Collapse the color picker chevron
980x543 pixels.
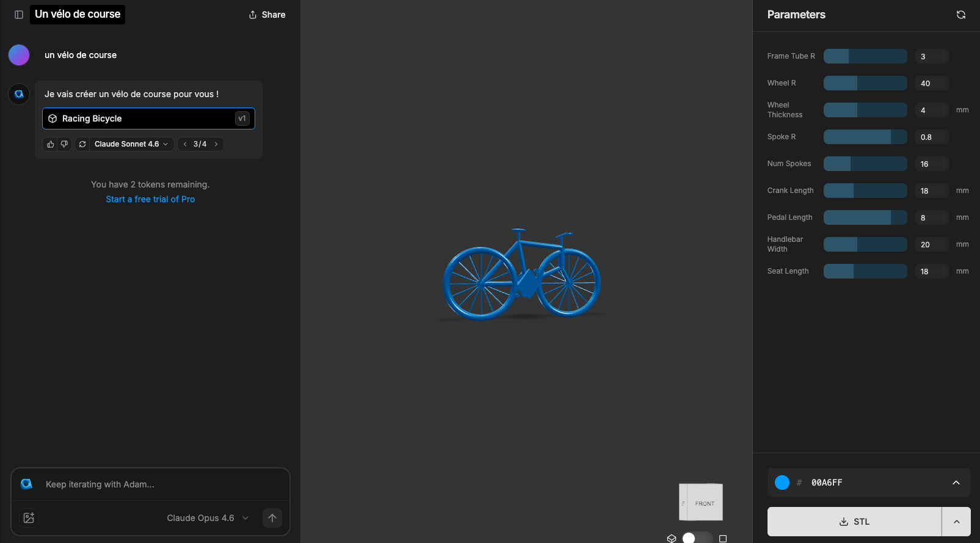pyautogui.click(x=956, y=483)
